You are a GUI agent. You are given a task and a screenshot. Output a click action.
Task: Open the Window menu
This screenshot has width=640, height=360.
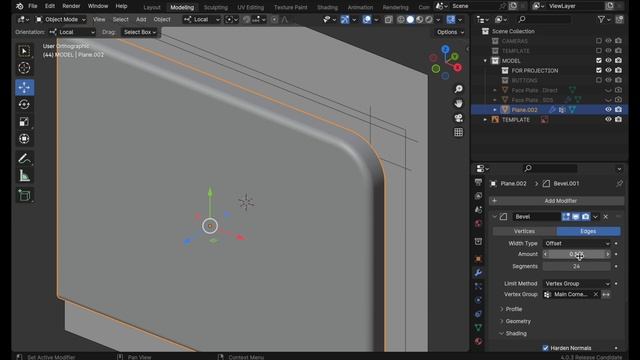[98, 6]
